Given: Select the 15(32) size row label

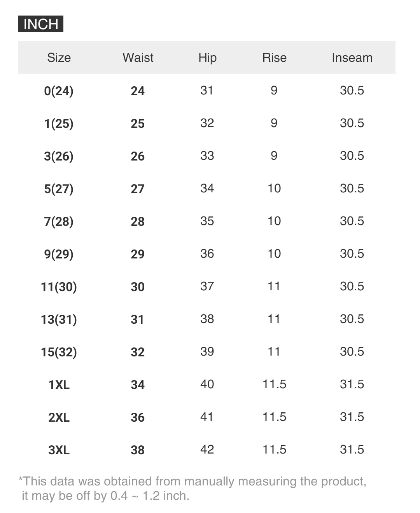Looking at the screenshot, I should click(59, 352).
